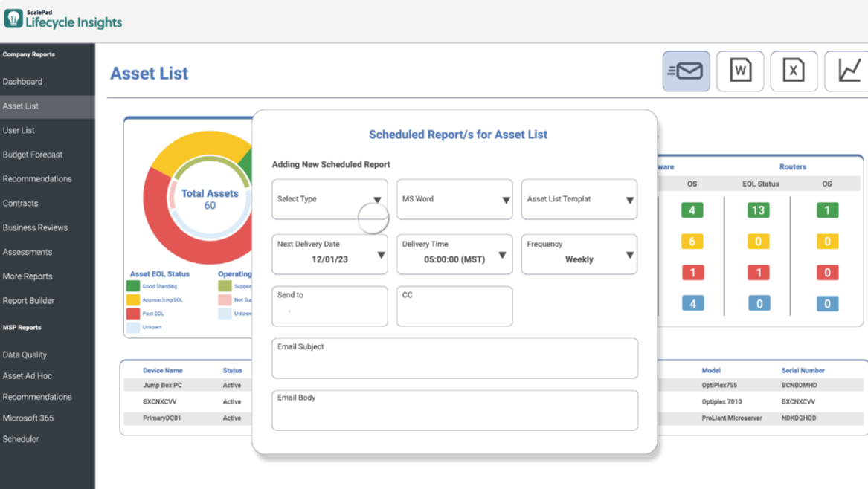Expand the MS Word format dropdown

[454, 199]
